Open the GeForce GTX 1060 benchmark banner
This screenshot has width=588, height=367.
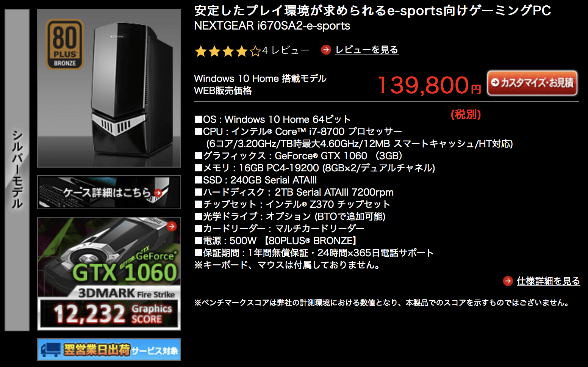pos(109,274)
